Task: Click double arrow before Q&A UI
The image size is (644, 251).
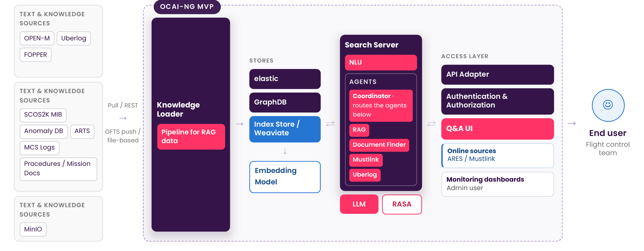Action: pos(431,124)
